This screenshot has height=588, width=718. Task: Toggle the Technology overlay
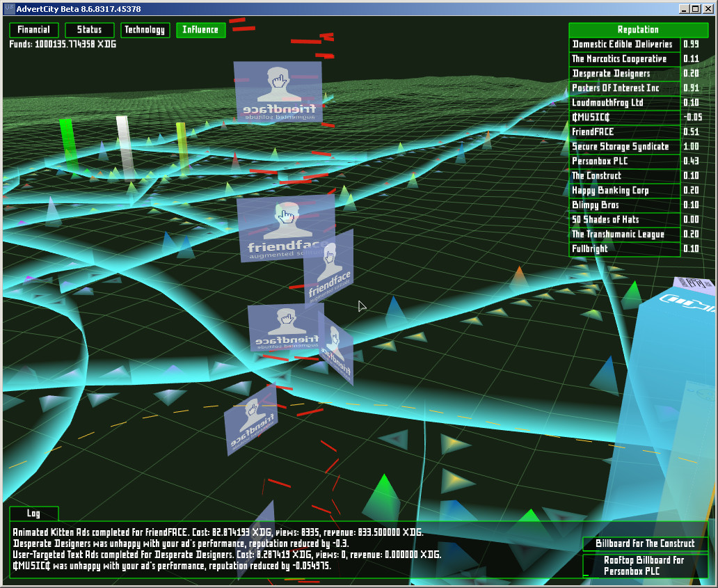click(145, 30)
